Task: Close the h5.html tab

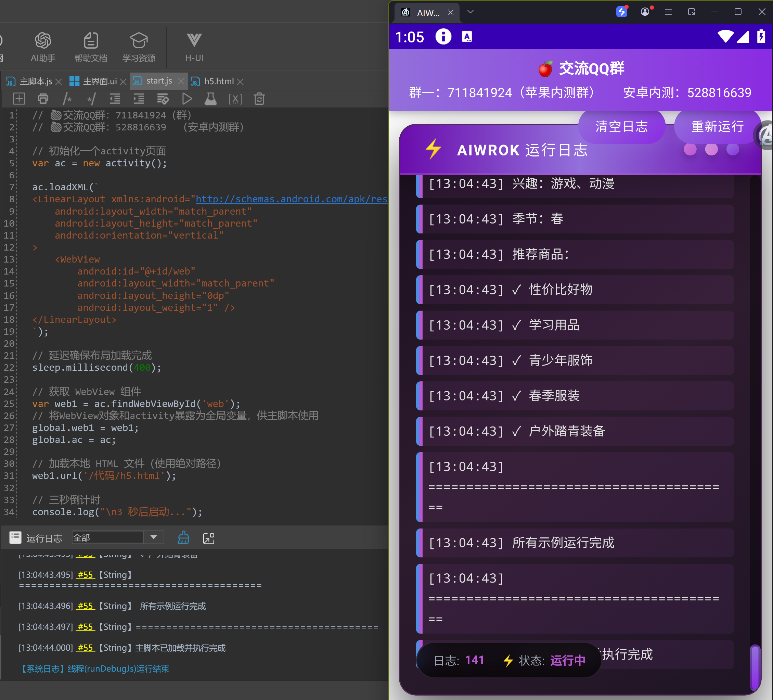Action: tap(241, 82)
